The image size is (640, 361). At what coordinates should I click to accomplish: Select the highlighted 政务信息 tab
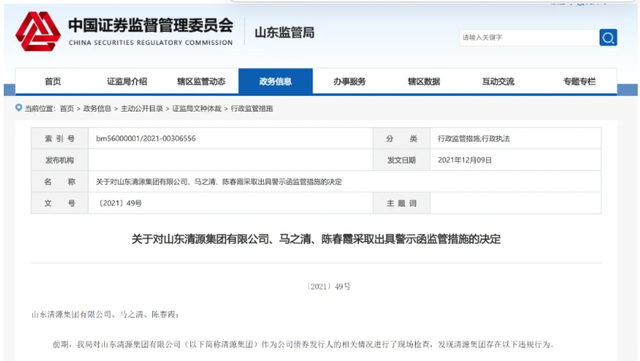pos(276,81)
